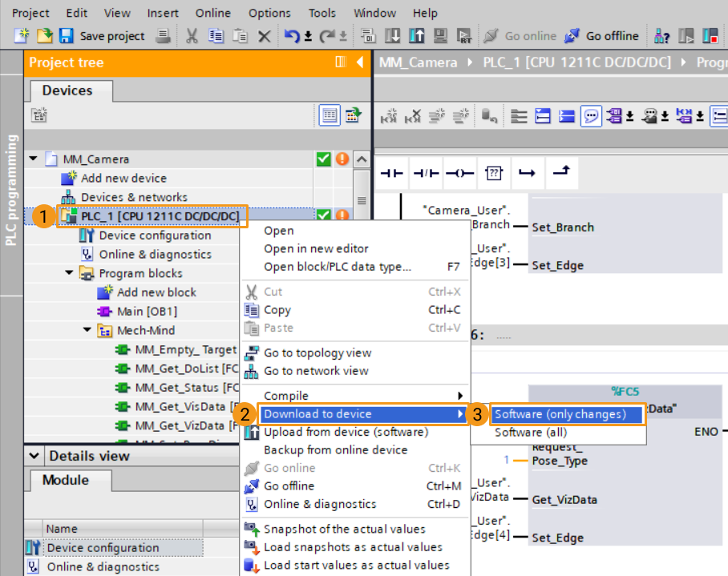
Task: Collapse the Project tree panel arrow
Action: tap(359, 62)
